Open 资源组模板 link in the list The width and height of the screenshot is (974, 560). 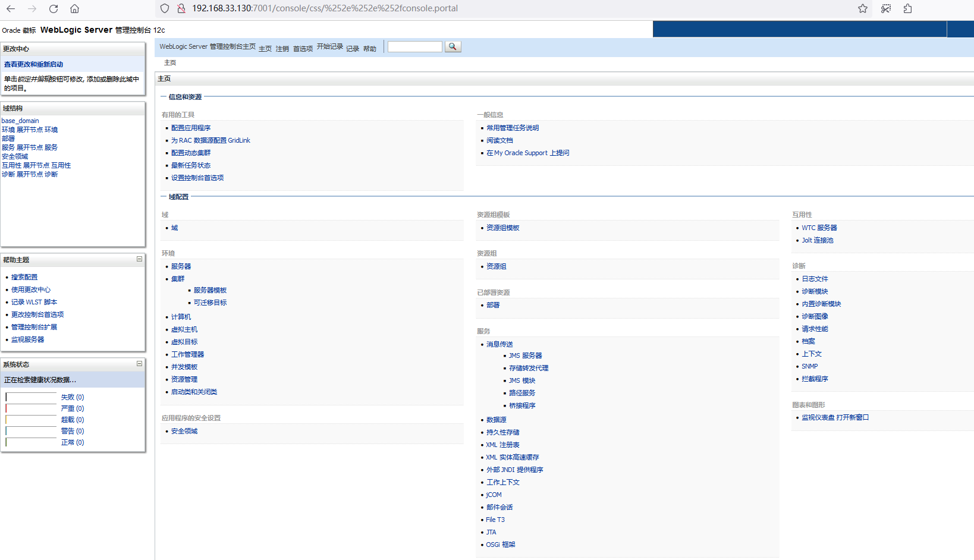pos(503,228)
